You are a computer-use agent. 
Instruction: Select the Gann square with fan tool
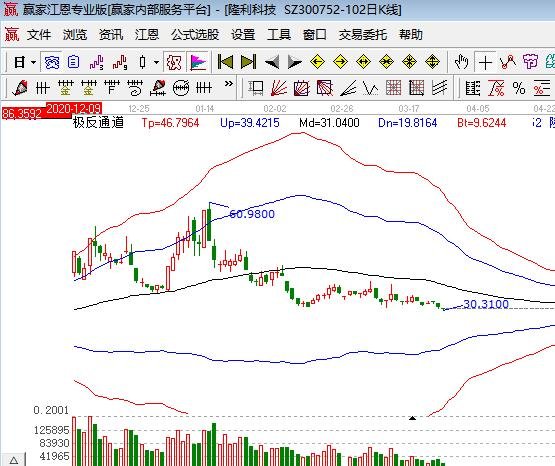coord(302,88)
